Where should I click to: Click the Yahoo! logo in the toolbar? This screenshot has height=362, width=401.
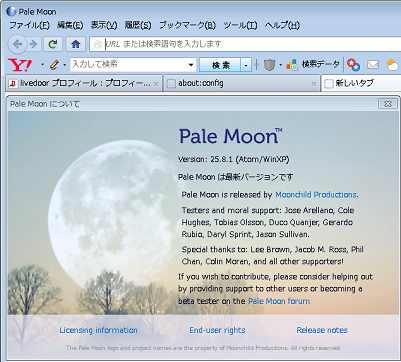tap(20, 65)
